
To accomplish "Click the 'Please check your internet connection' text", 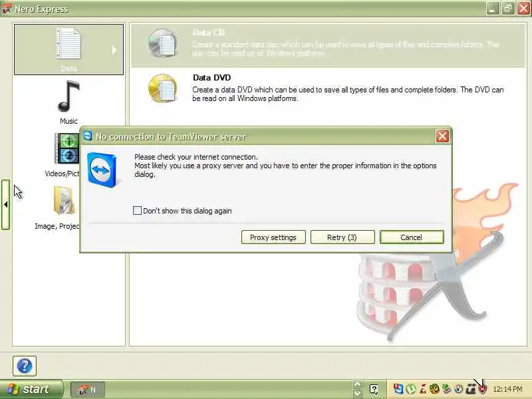I will 196,157.
